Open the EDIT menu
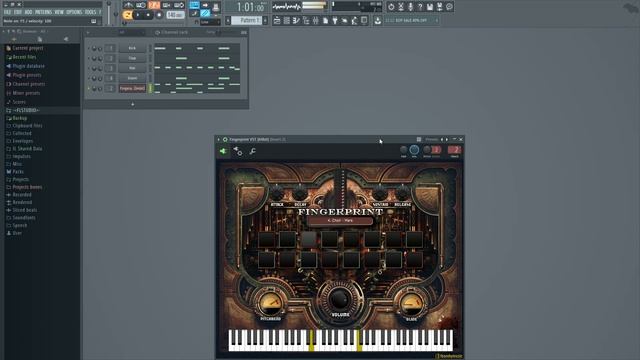Viewport: 640px width, 360px height. click(18, 12)
